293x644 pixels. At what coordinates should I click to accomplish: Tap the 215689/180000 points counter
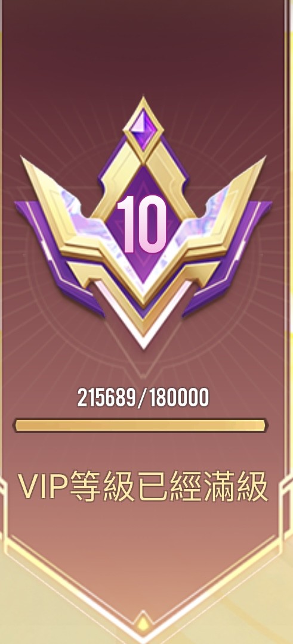point(143,398)
